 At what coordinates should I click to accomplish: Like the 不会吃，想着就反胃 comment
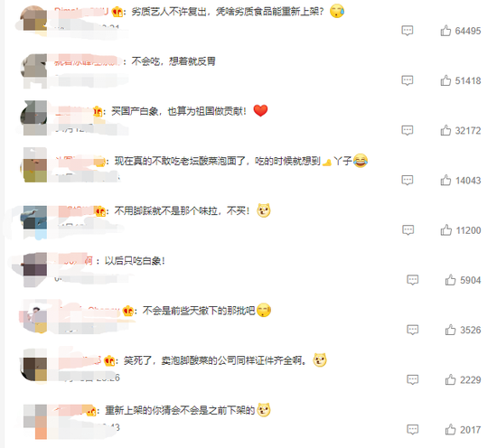pyautogui.click(x=445, y=80)
